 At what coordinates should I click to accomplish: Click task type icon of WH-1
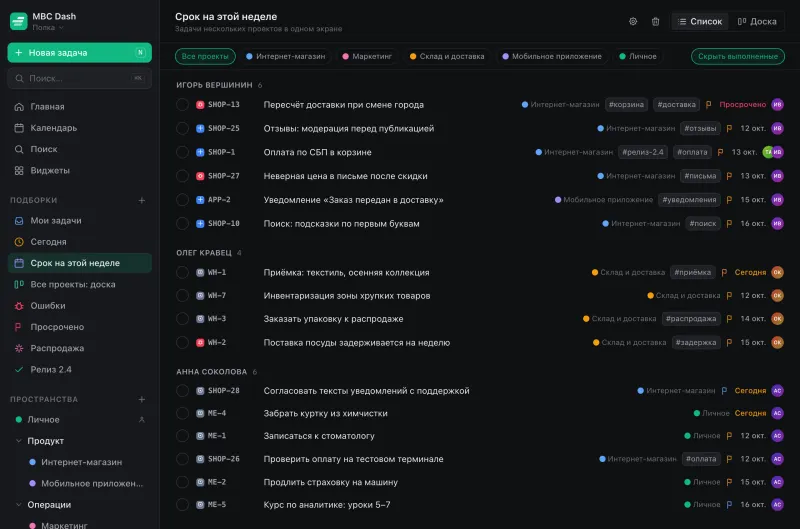pos(200,272)
